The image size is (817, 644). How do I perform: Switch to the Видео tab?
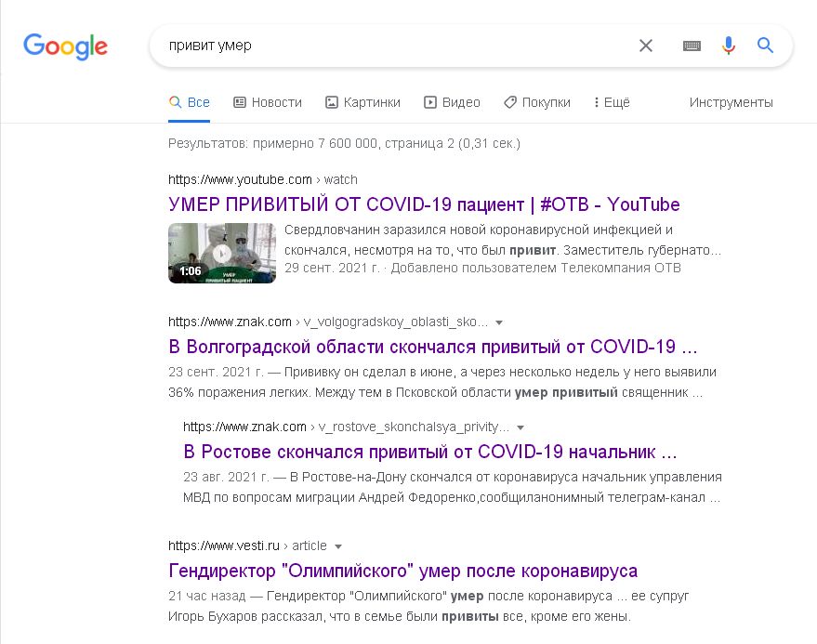coord(452,102)
